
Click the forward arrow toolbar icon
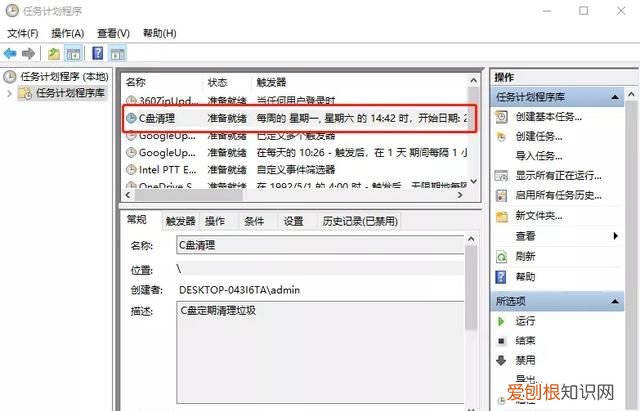[29, 53]
